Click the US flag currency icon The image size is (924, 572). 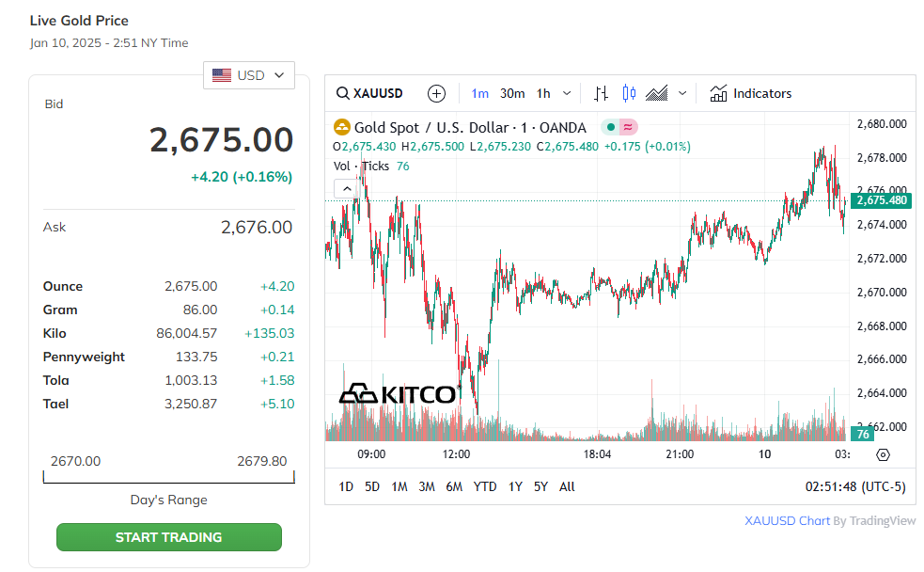click(222, 75)
